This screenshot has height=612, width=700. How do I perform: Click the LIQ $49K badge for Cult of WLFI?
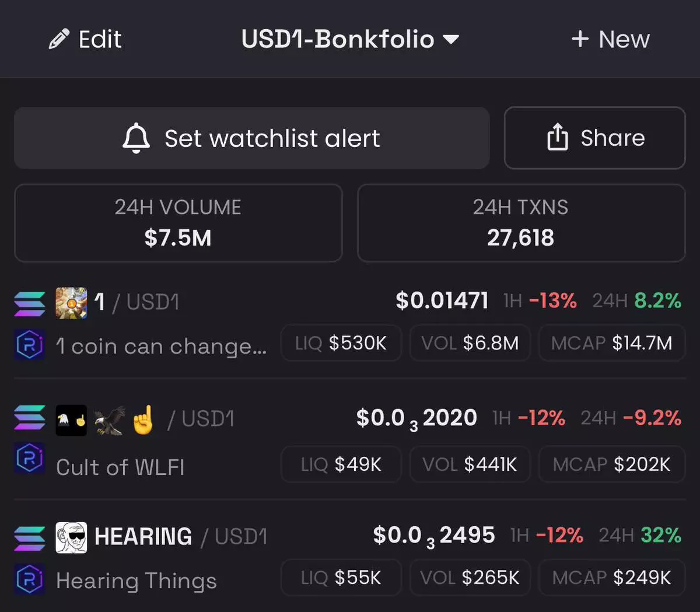[x=341, y=464]
